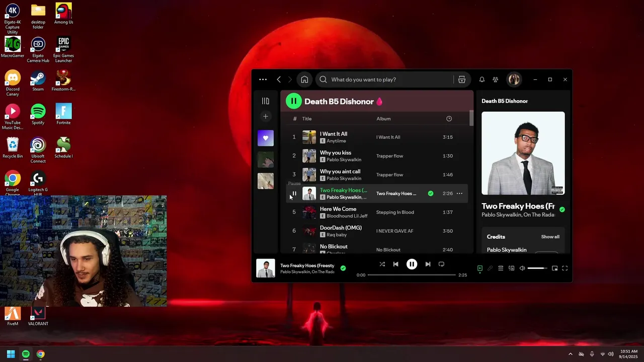Adjust the Spotify volume slider

537,268
